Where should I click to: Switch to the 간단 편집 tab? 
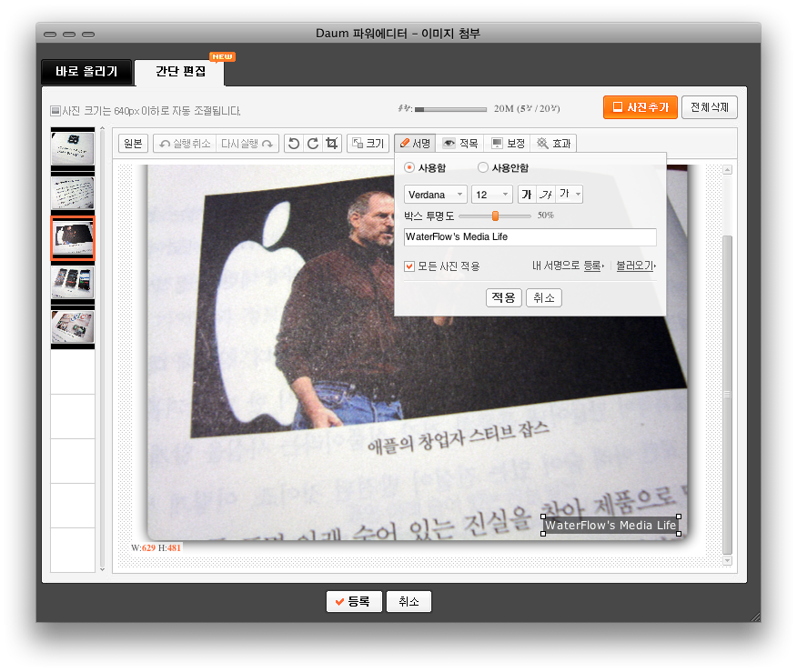pos(180,72)
